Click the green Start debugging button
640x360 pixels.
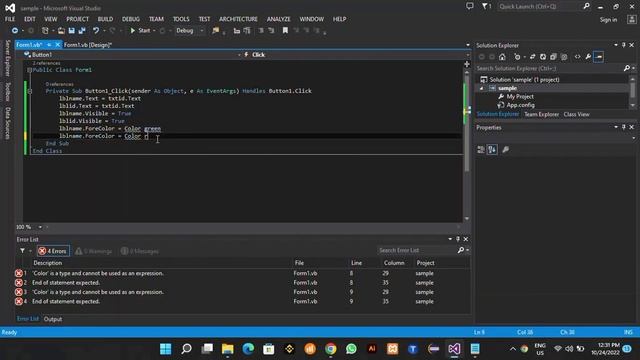coord(140,31)
